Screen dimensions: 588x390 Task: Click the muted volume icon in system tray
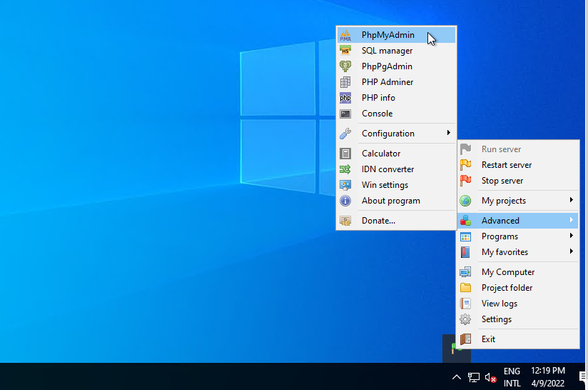[x=490, y=377]
